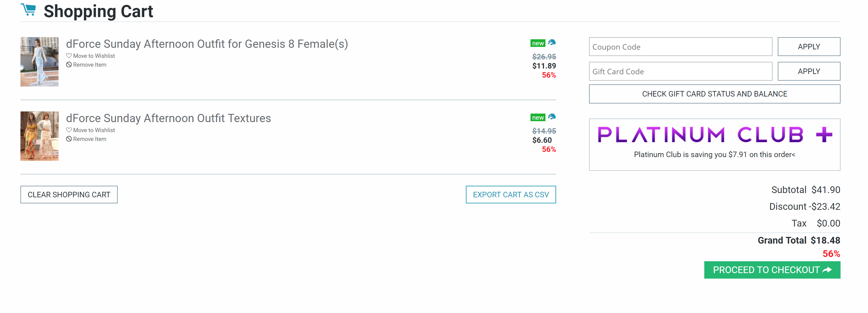868x313 pixels.
Task: Click the green new tag on Outfit Textures
Action: [538, 118]
